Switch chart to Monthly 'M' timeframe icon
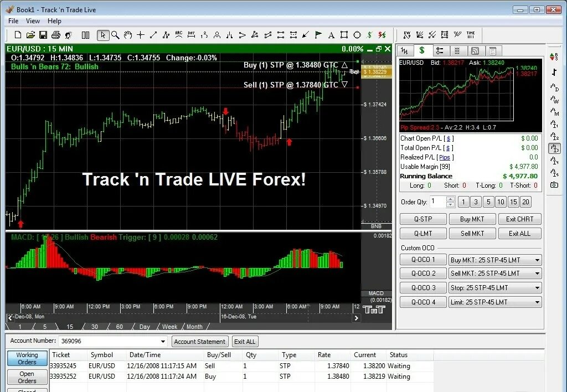This screenshot has width=567, height=392. coord(554,112)
